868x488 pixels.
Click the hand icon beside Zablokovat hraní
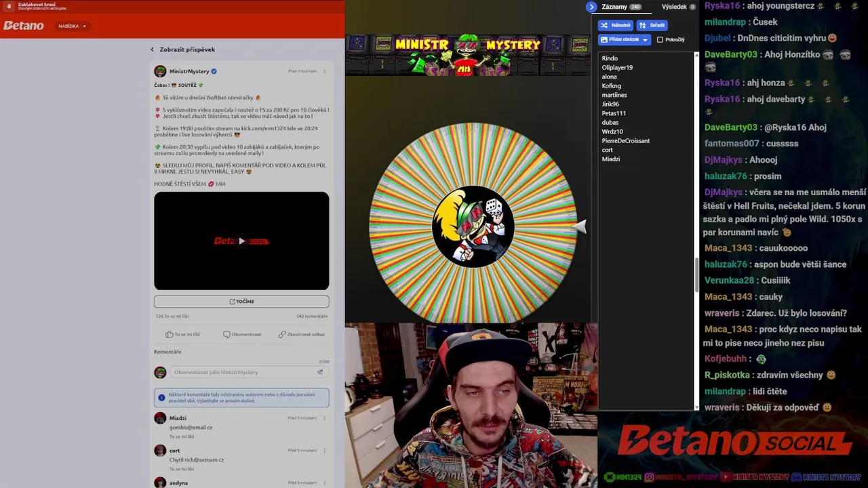point(9,7)
